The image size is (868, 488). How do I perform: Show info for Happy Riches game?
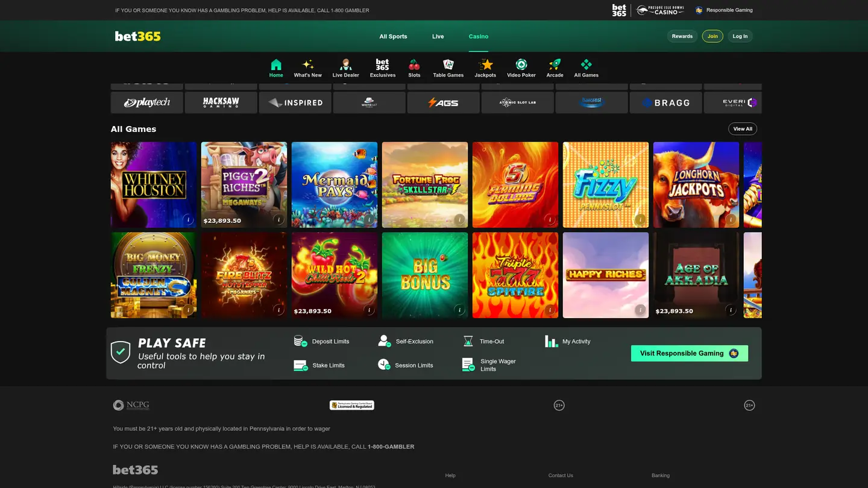(x=640, y=310)
